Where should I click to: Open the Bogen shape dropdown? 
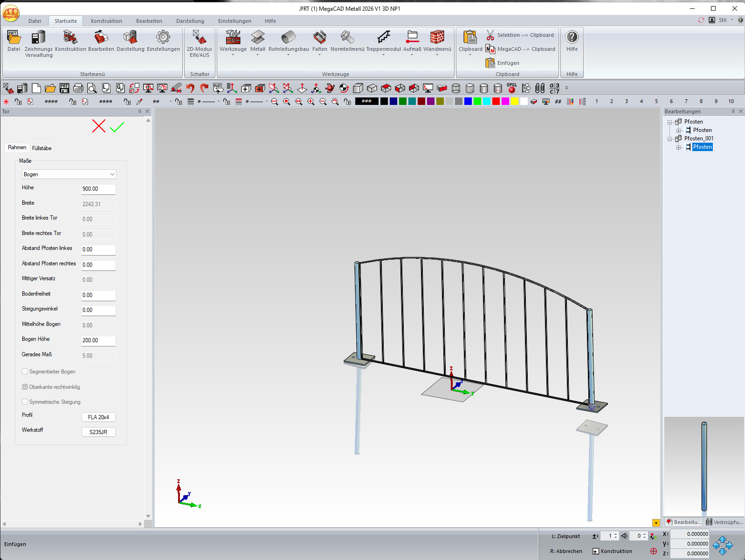(69, 174)
